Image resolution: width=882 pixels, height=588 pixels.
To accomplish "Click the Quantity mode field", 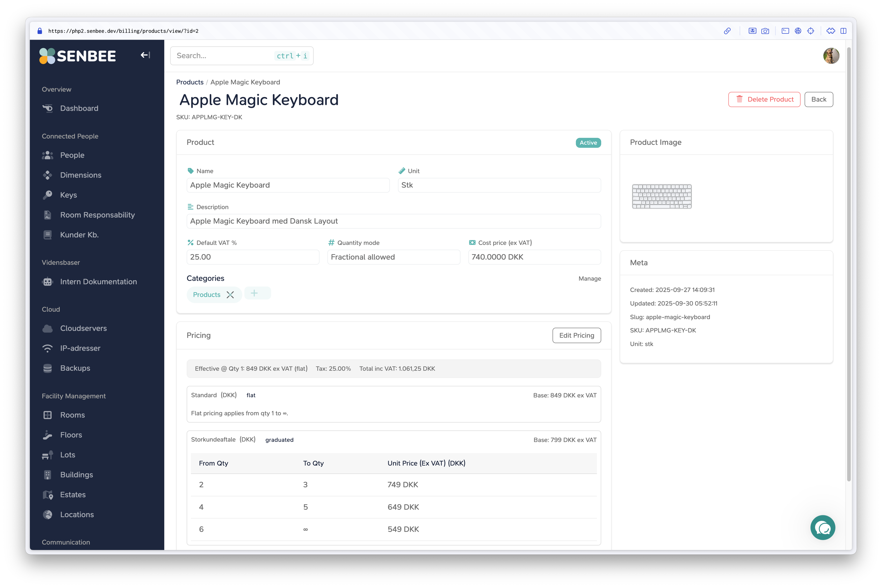I will coord(393,257).
